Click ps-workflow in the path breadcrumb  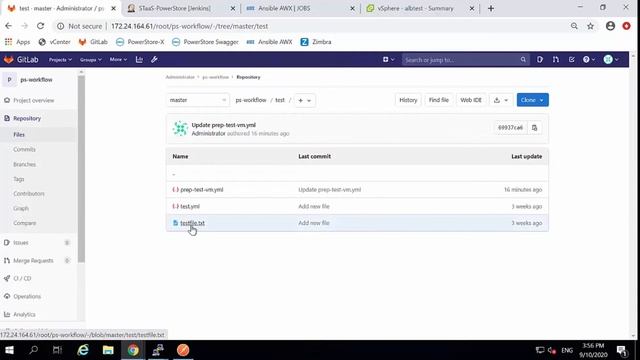251,100
